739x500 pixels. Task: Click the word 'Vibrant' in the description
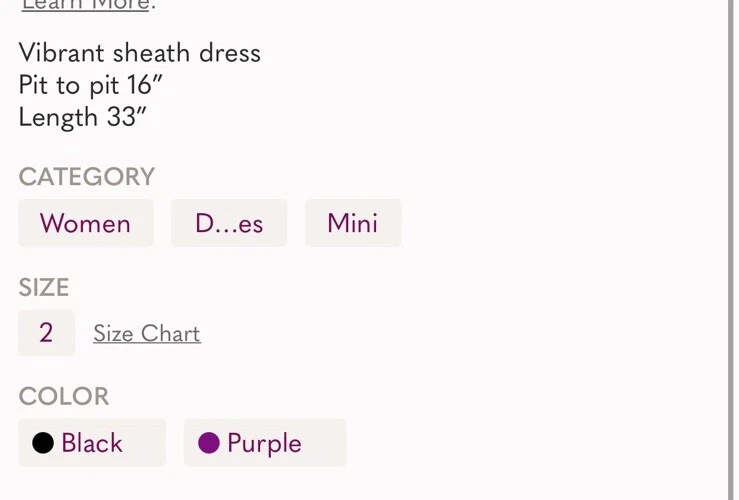(61, 53)
